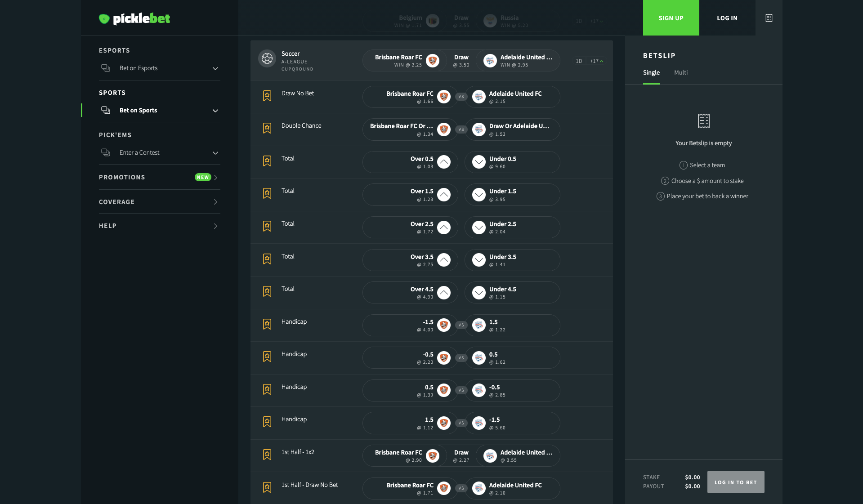The width and height of the screenshot is (863, 504).
Task: Select Adelaide -0.5 handicap @ 2.85
Action: 513,390
